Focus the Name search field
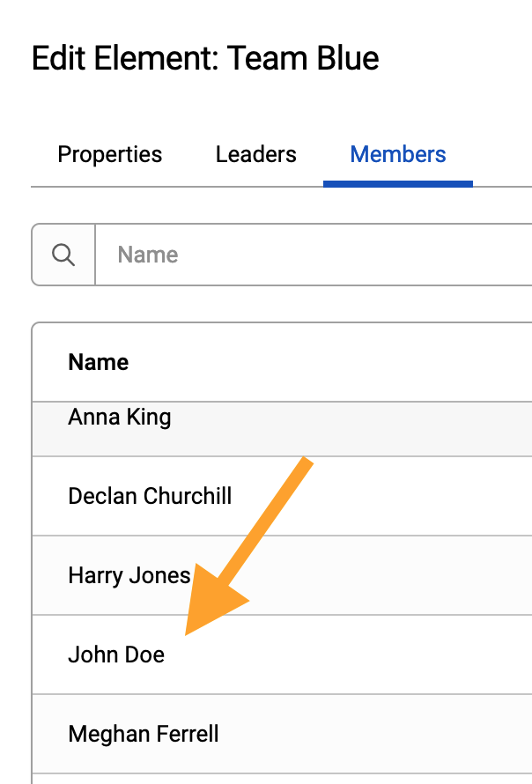This screenshot has width=532, height=784. 314,255
